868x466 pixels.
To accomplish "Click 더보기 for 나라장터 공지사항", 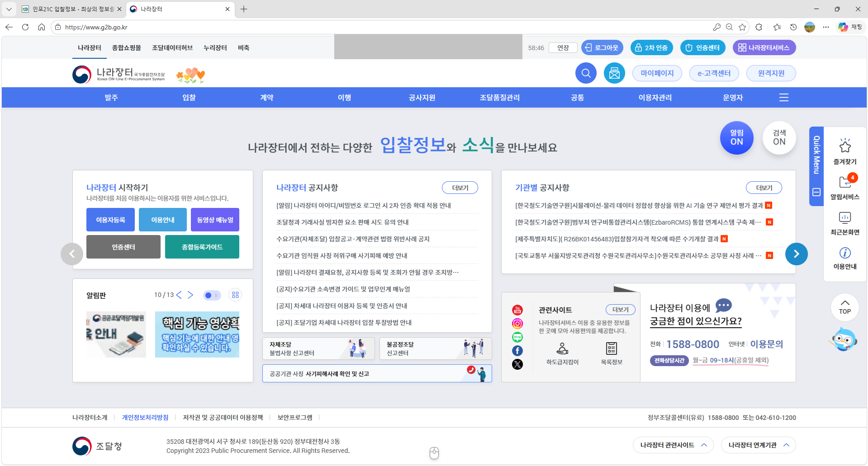I will pyautogui.click(x=460, y=188).
